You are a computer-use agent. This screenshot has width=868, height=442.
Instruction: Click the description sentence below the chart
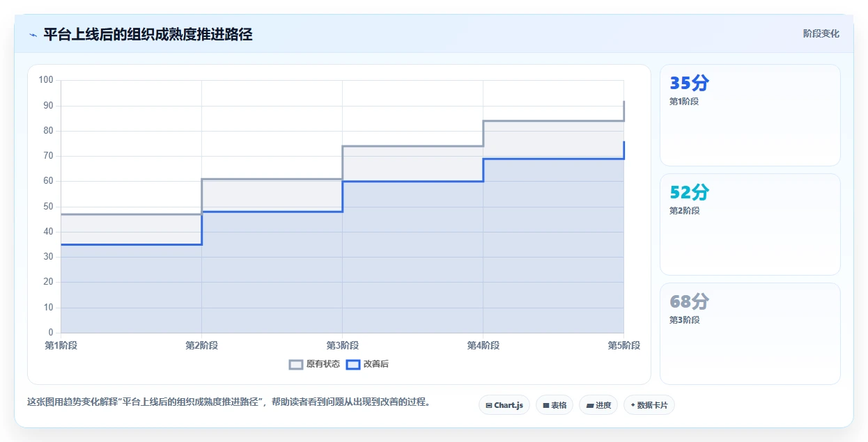pyautogui.click(x=229, y=402)
